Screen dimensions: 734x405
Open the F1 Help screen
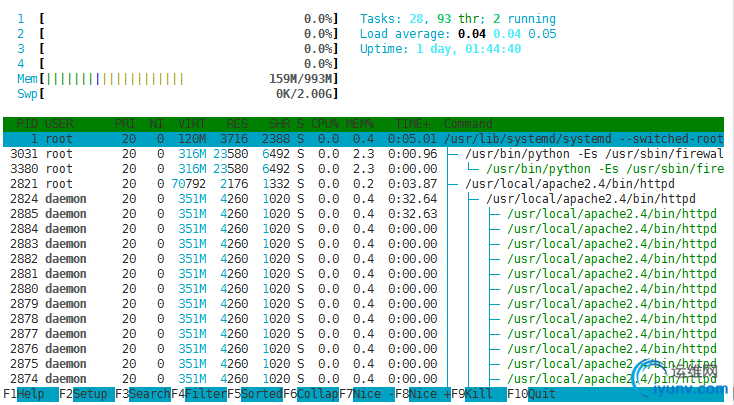pyautogui.click(x=31, y=394)
